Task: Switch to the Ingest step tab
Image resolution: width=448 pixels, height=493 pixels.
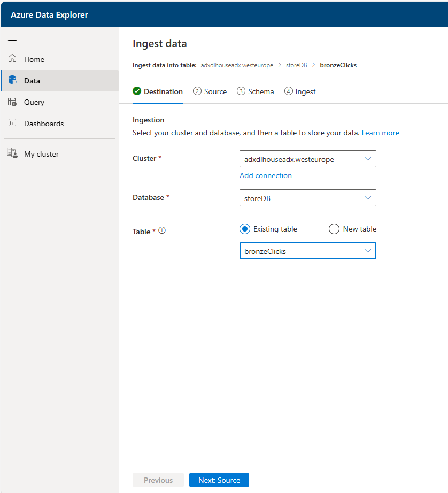Action: point(300,91)
